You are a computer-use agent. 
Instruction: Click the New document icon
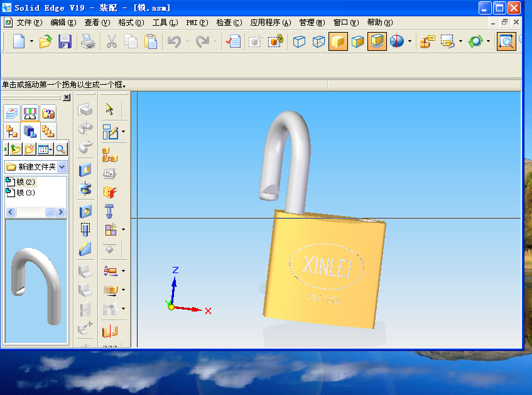point(19,41)
